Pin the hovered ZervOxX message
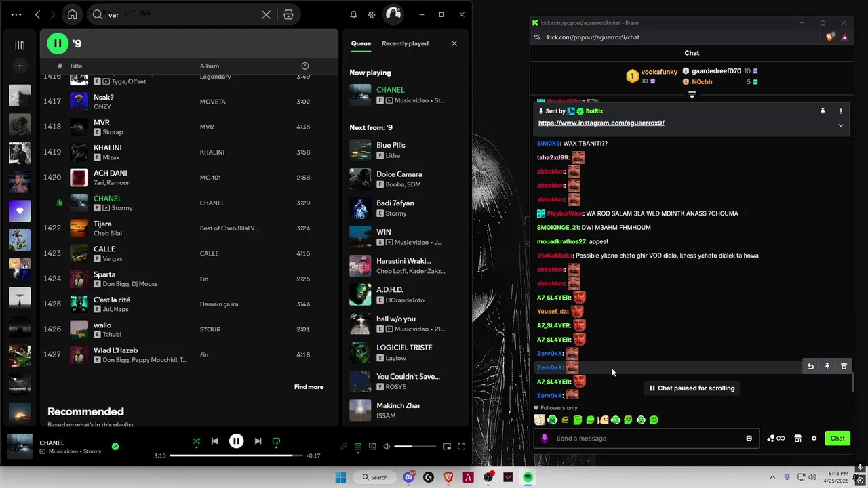Viewport: 868px width, 488px height. coord(827,366)
